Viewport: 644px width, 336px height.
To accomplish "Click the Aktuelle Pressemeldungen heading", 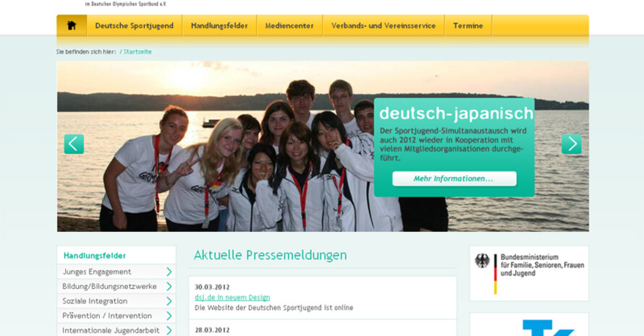I will pos(270,255).
